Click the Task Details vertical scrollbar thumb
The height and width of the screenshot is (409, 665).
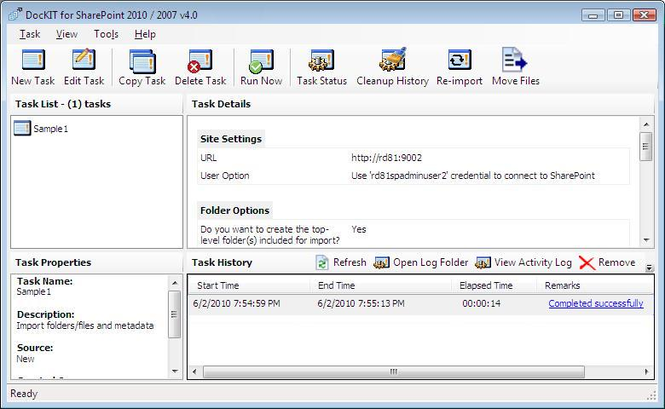(x=646, y=146)
